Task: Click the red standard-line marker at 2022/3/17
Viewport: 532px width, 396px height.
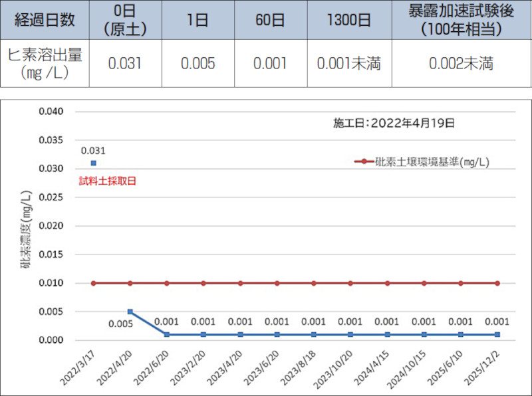Action: 94,283
